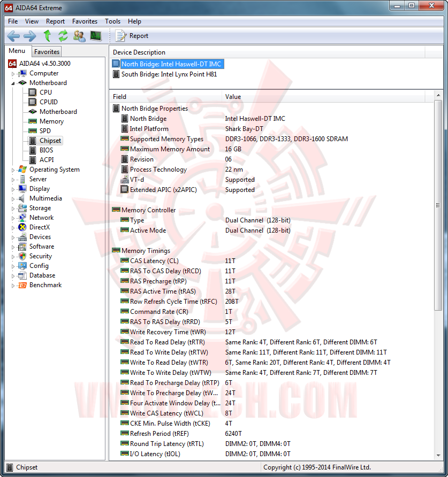This screenshot has height=477, width=448.
Task: Collapse the Motherboard tree node
Action: click(13, 83)
